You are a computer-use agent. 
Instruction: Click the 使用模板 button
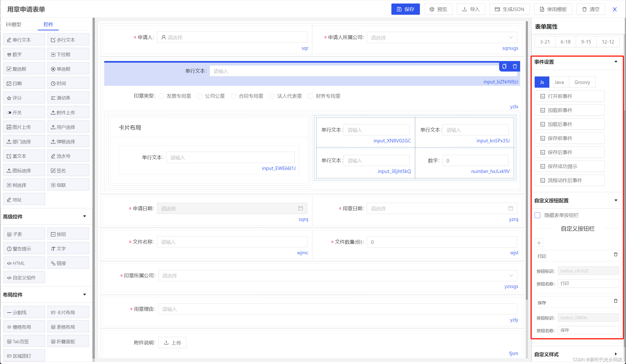click(553, 9)
